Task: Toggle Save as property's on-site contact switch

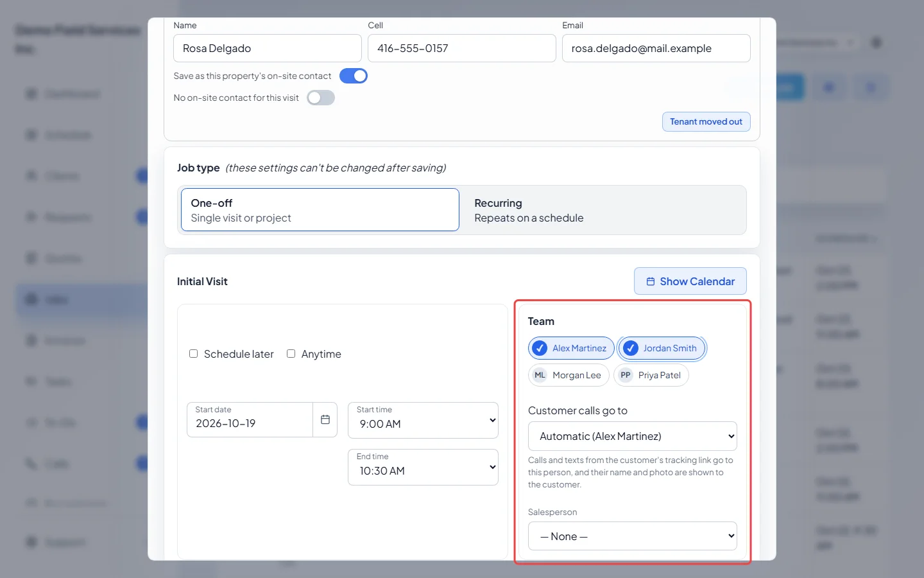Action: (x=354, y=76)
